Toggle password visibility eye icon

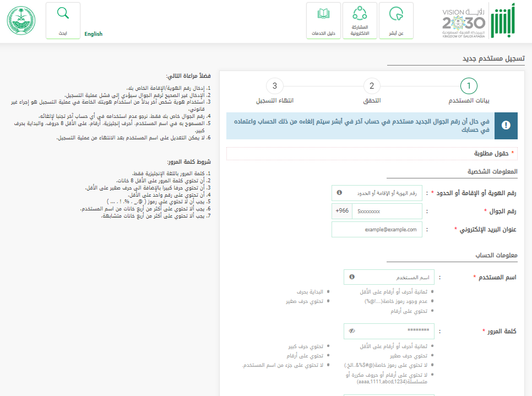click(352, 331)
